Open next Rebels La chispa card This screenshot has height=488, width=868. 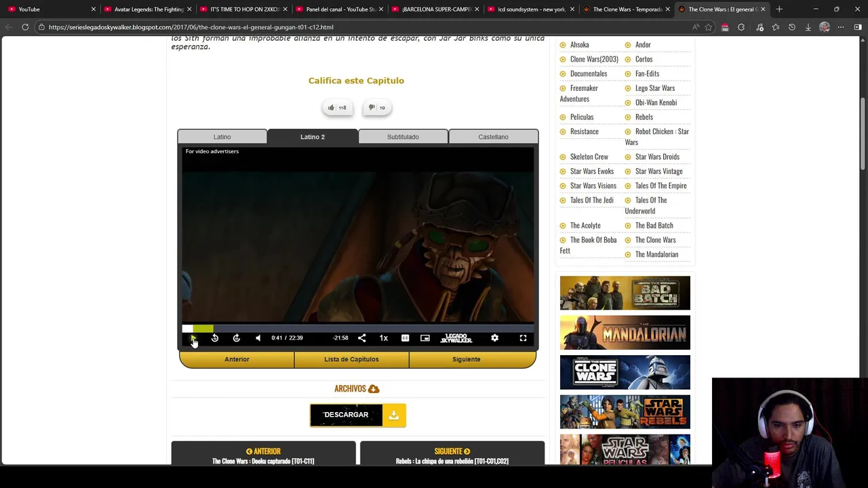(452, 454)
